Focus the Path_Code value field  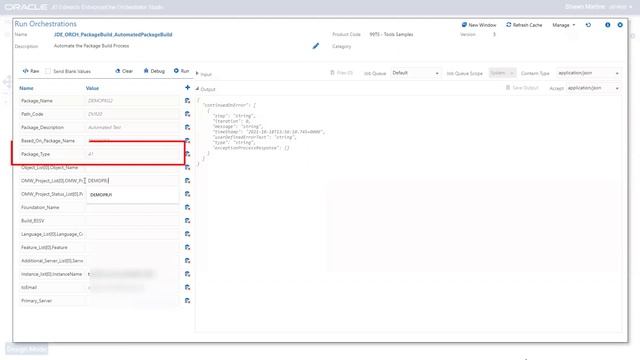[133, 114]
